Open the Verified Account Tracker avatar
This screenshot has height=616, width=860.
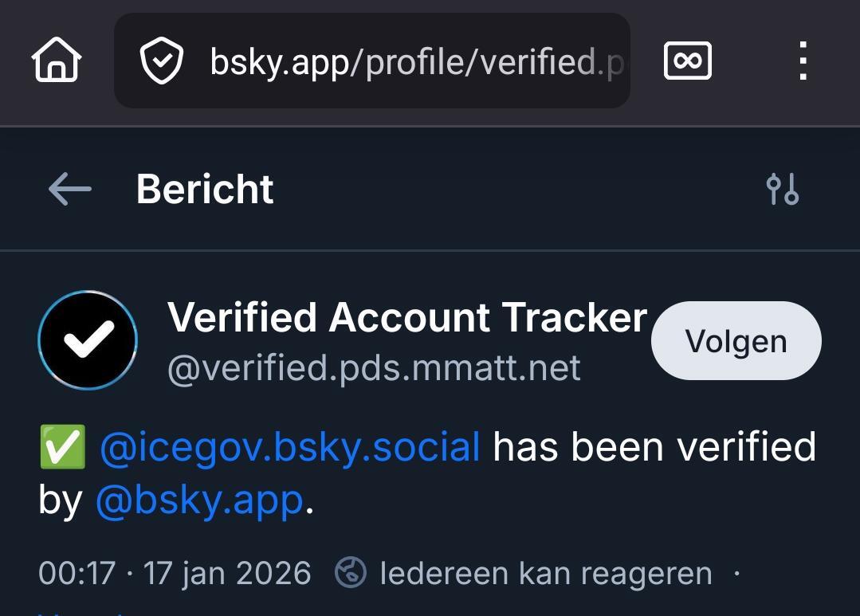[x=88, y=340]
